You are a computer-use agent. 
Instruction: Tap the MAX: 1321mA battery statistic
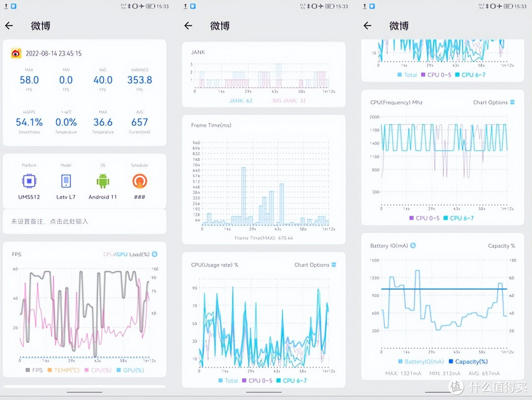[403, 373]
